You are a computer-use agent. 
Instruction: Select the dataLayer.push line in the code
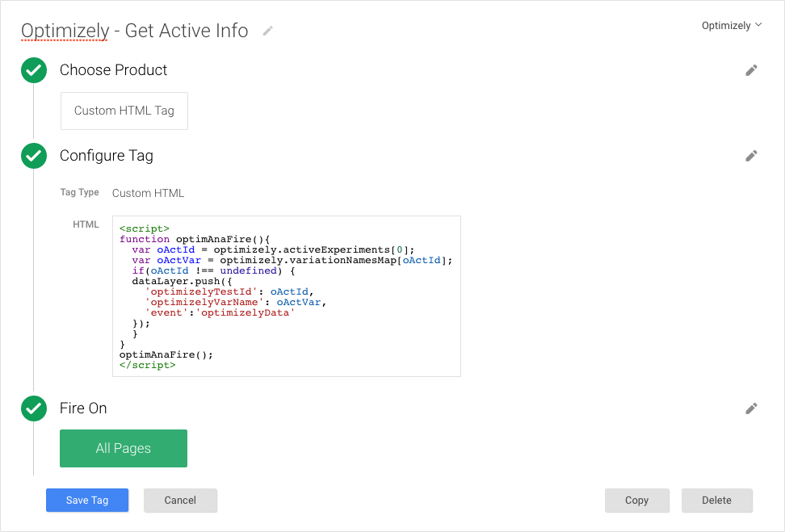click(182, 281)
